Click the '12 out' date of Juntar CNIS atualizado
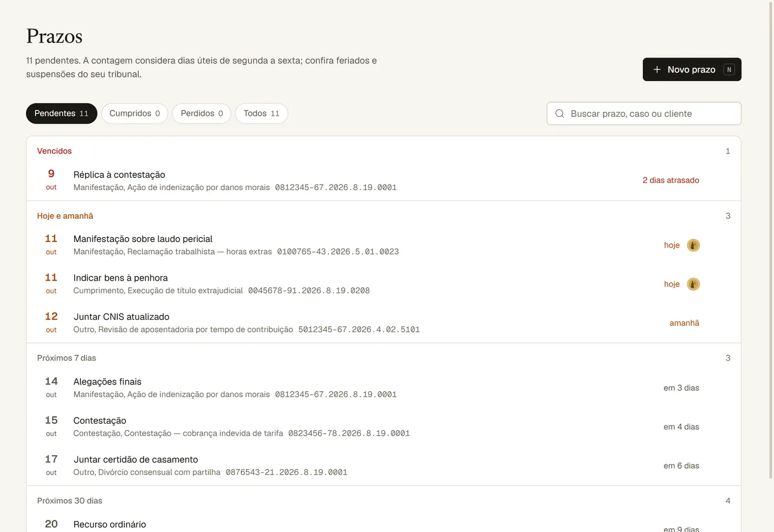The height and width of the screenshot is (532, 774). point(51,323)
